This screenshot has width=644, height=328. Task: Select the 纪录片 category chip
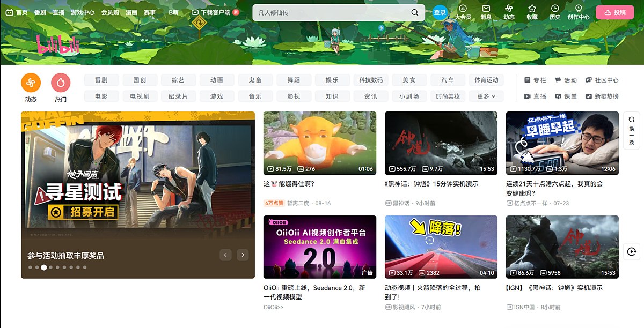178,96
